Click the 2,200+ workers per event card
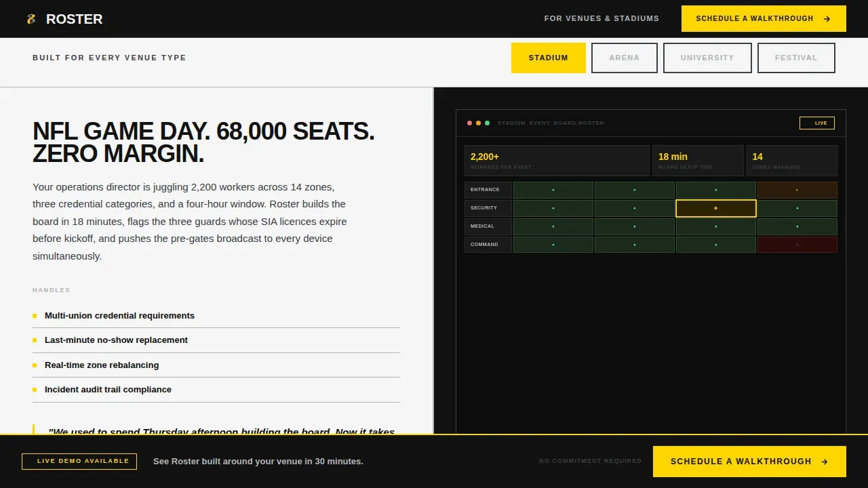The image size is (868, 488). click(x=557, y=161)
